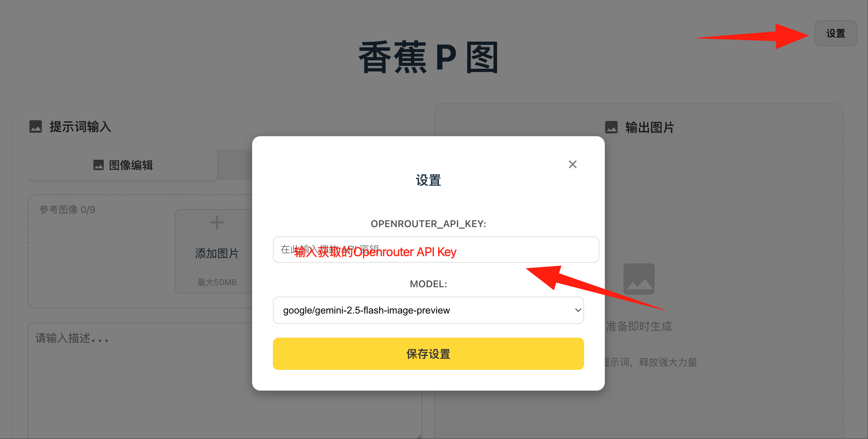Select the google/gemini-2.5-flash-image-preview model box
Image resolution: width=868 pixels, height=439 pixels.
[428, 310]
